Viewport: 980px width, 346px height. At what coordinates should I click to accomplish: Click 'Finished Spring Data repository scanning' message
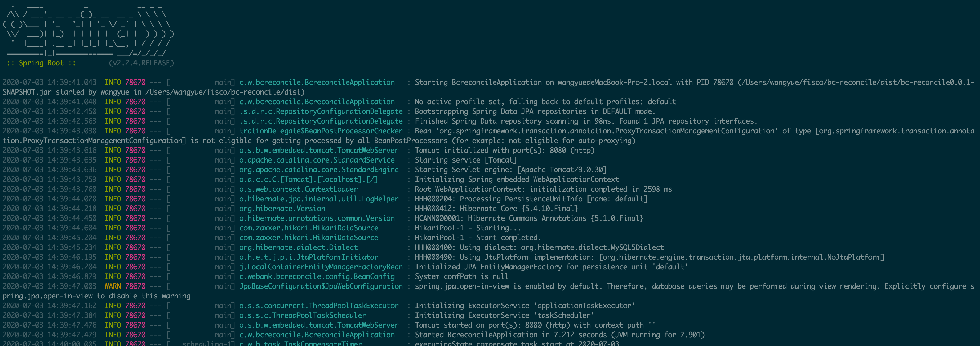[586, 121]
